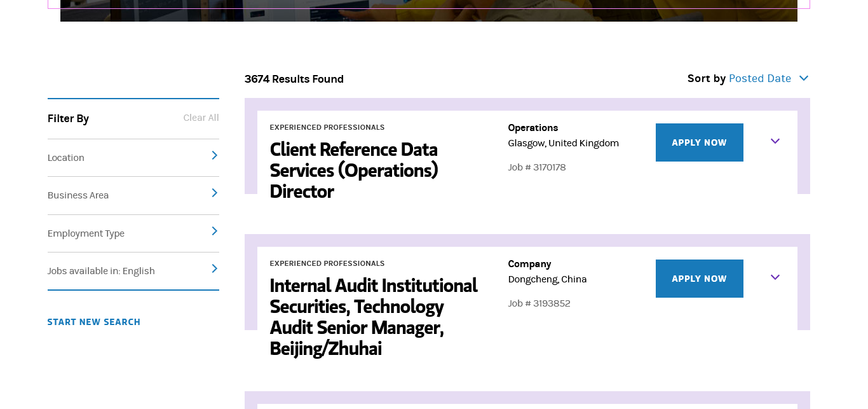Expand the Internal Audit Institutional Securities job details
The width and height of the screenshot is (868, 409).
[775, 277]
